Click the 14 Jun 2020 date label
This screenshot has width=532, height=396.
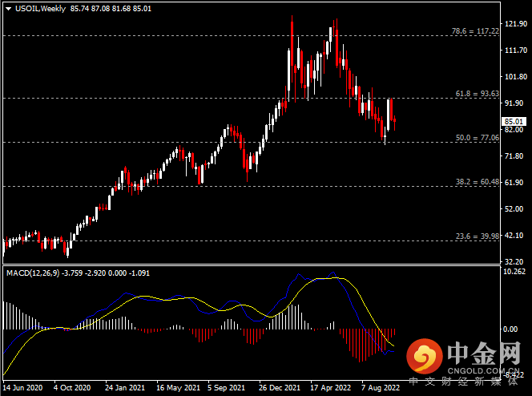[23, 386]
